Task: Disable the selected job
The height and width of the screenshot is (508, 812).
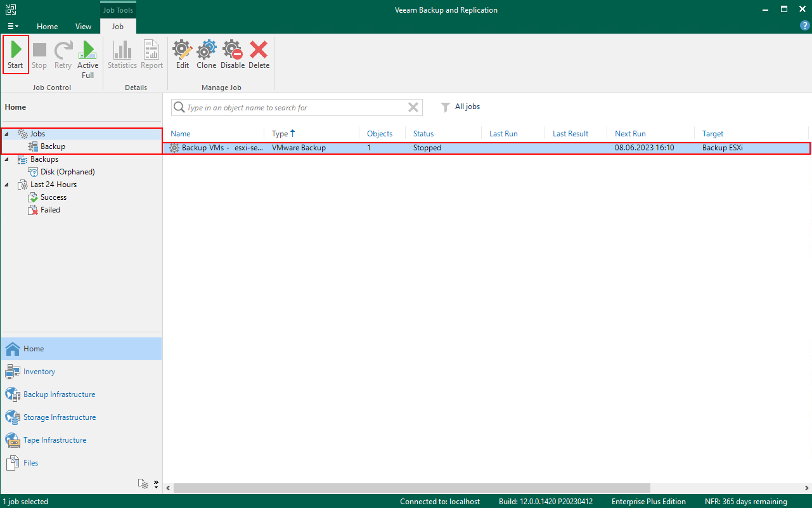Action: pos(233,55)
